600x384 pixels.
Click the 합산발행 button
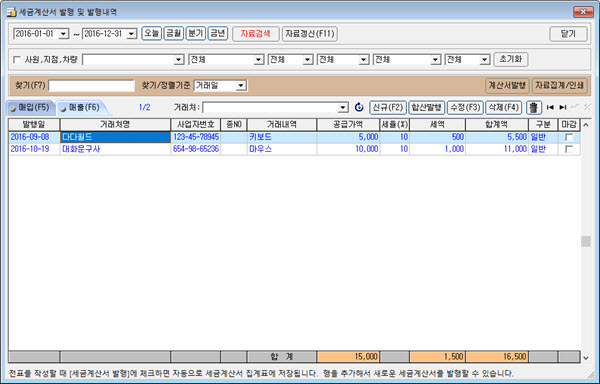point(427,107)
